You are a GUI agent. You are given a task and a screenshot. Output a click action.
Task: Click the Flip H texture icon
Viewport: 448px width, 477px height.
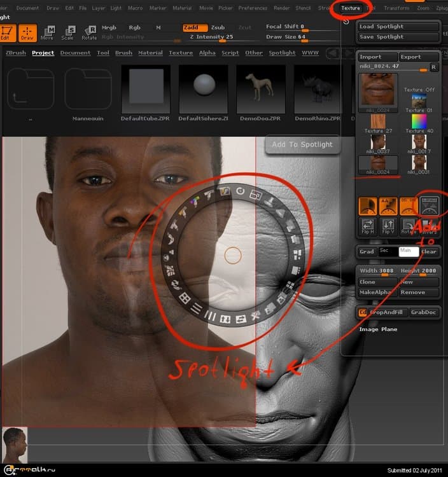[368, 227]
